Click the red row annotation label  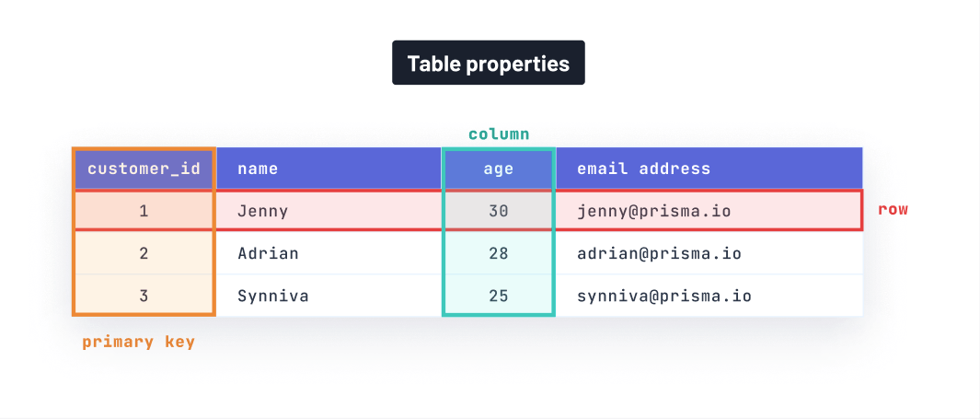pos(893,210)
